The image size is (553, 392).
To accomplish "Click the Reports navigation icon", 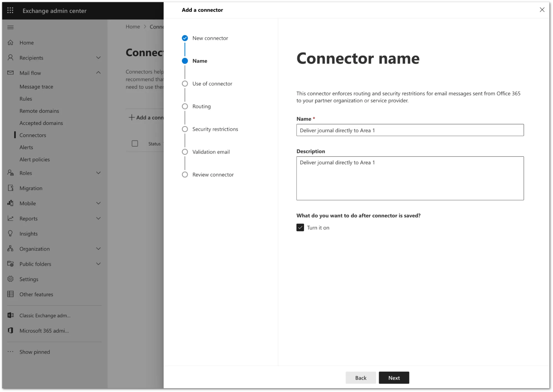I will pyautogui.click(x=11, y=218).
